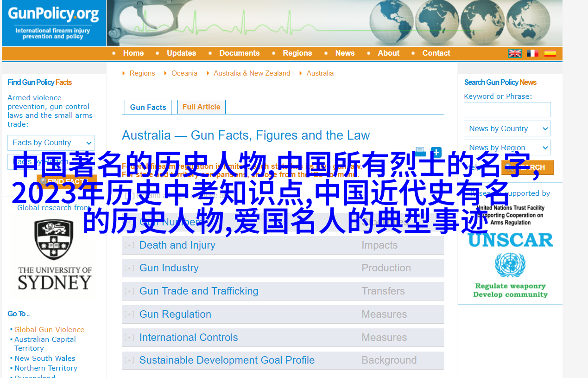Click Measures label in Gun Regulation row
The height and width of the screenshot is (378, 588).
tap(384, 314)
